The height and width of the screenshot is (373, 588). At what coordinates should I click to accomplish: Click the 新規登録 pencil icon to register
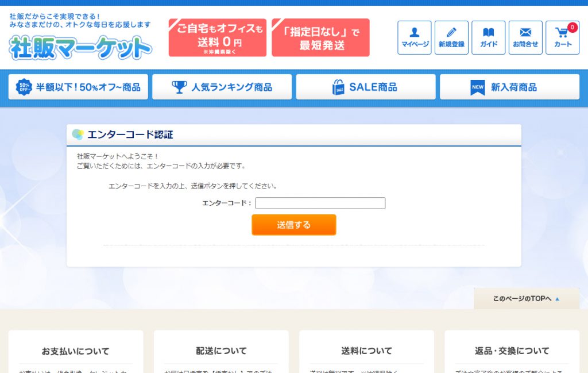451,33
